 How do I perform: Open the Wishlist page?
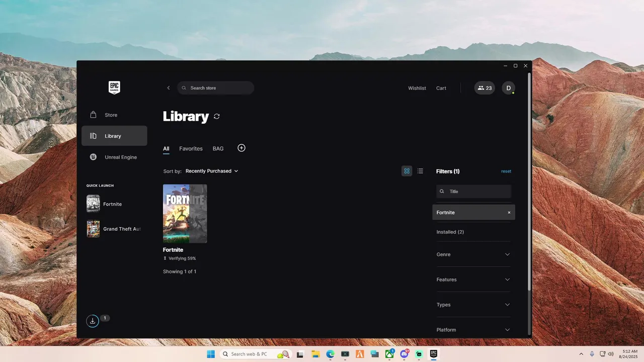(417, 88)
